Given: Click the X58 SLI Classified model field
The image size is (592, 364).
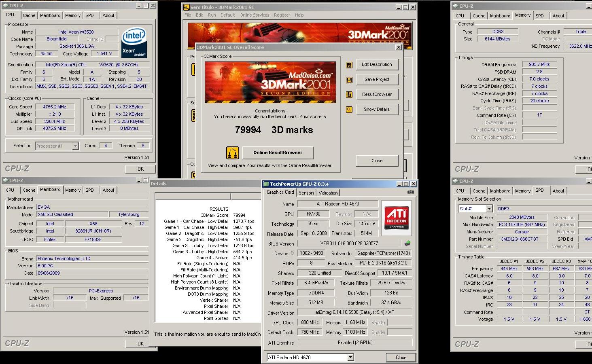Looking at the screenshot, I should 73,215.
